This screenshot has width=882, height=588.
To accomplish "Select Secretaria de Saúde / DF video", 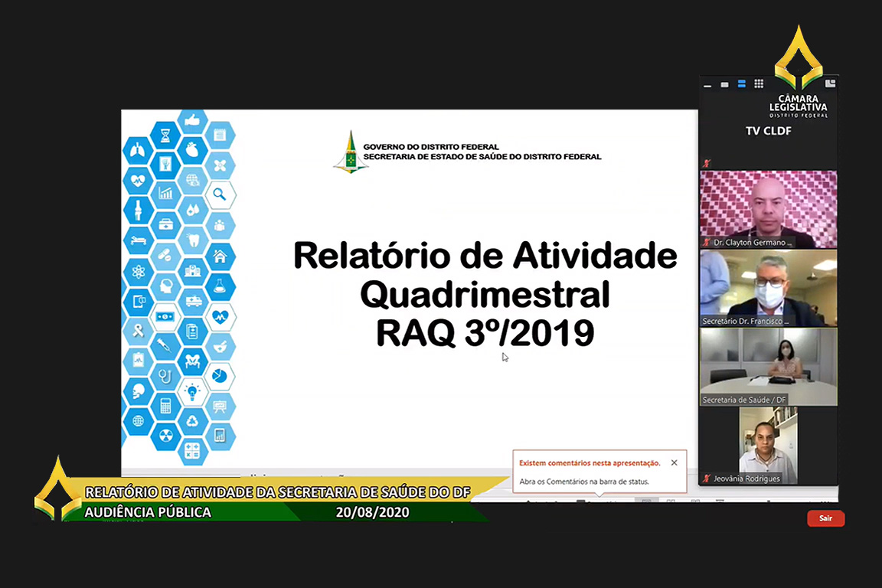I will [768, 366].
